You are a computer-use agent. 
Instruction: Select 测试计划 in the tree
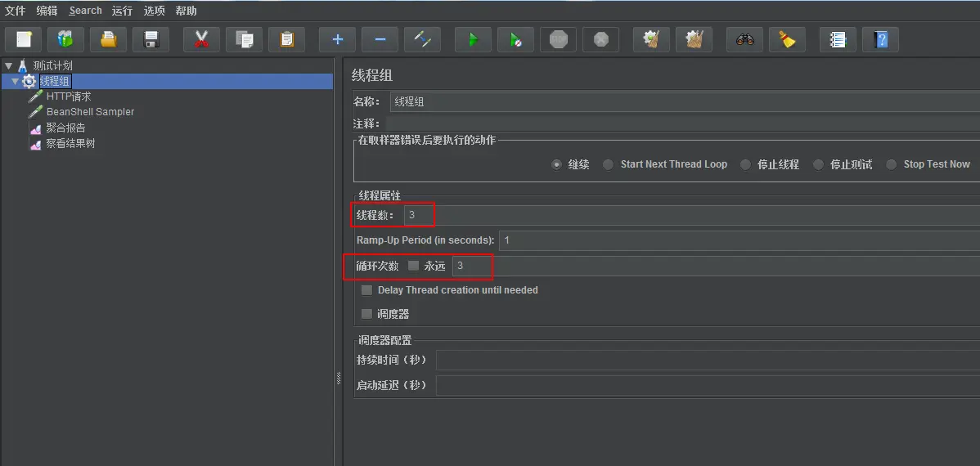[x=52, y=65]
